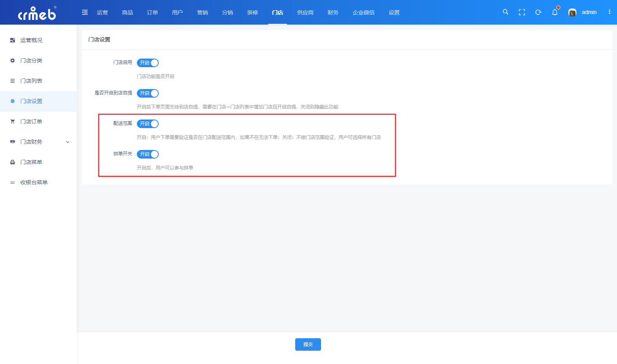Screen dimensions: 617x364
Task: Click the crmeb logo
Action: (x=37, y=13)
